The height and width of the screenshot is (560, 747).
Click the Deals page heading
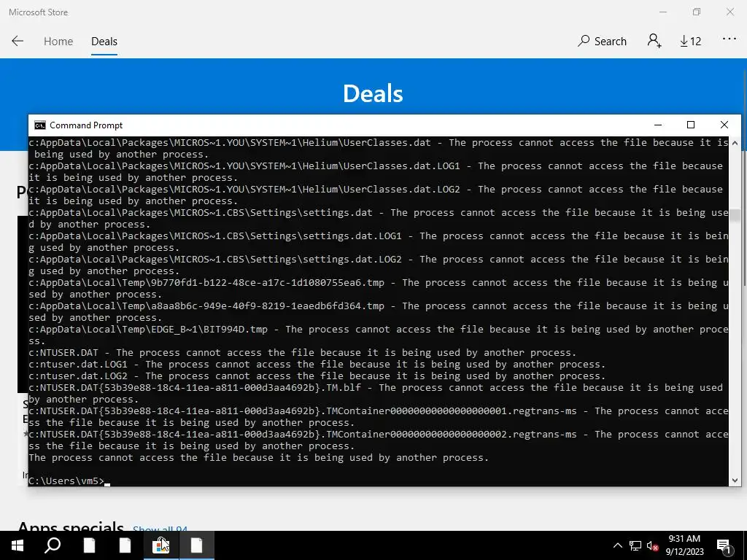tap(373, 93)
